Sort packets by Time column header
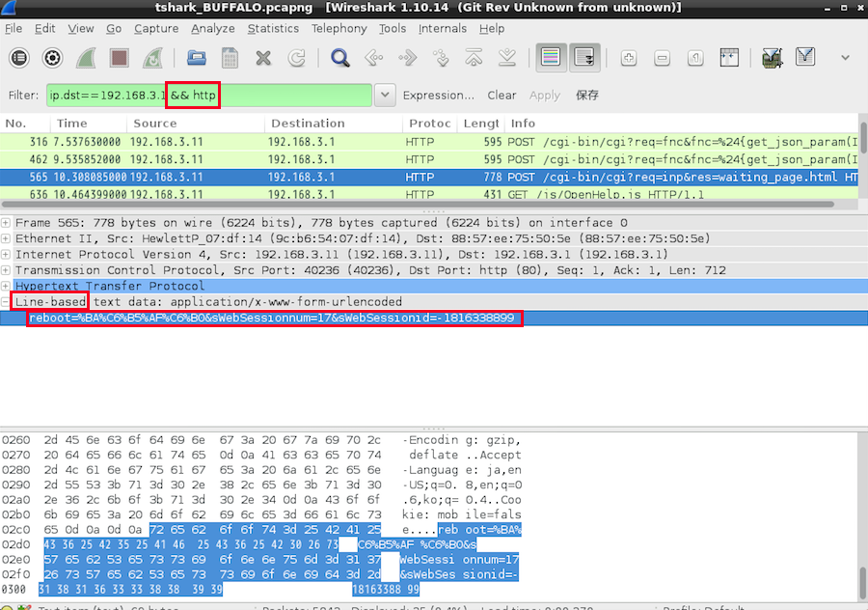This screenshot has width=868, height=610. [89, 124]
